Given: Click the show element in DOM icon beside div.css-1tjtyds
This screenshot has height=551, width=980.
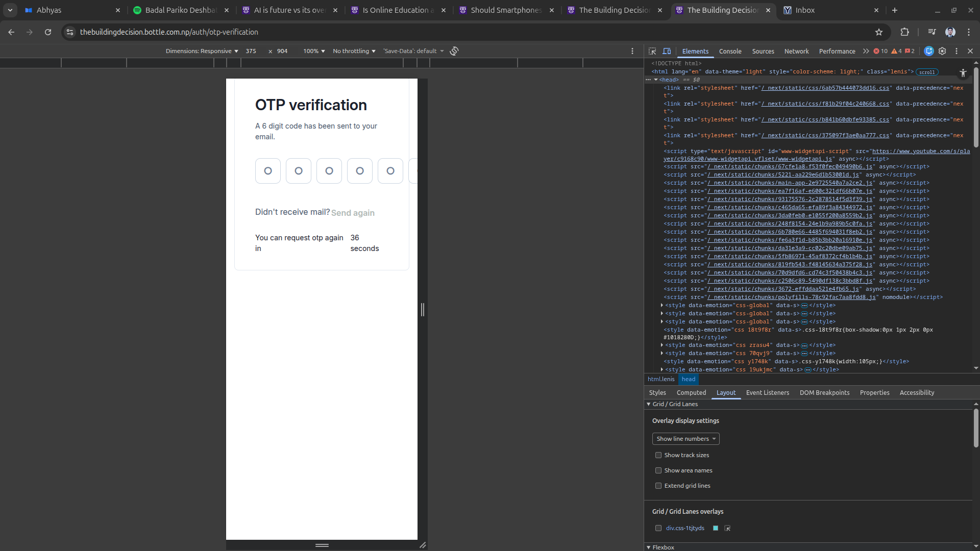Looking at the screenshot, I should [727, 528].
